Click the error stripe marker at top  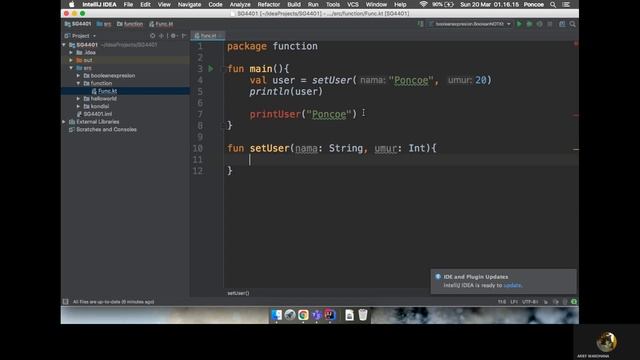[x=576, y=44]
